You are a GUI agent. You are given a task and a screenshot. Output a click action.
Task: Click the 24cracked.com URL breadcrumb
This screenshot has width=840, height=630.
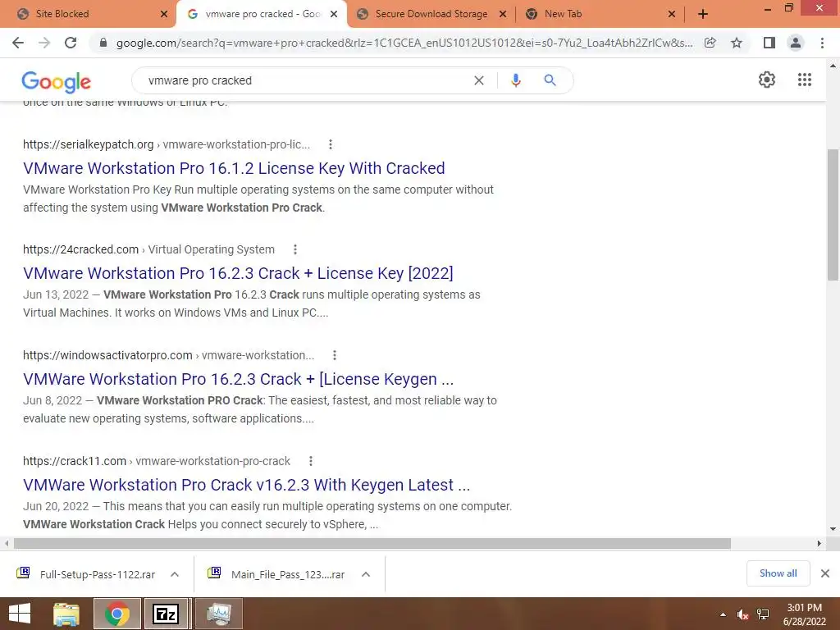click(148, 249)
